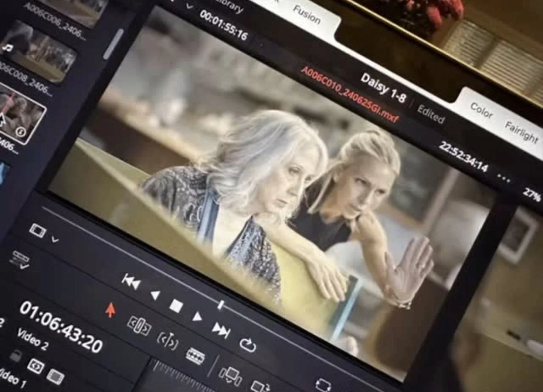Stop playback with the square button
This screenshot has height=392, width=543.
click(176, 306)
